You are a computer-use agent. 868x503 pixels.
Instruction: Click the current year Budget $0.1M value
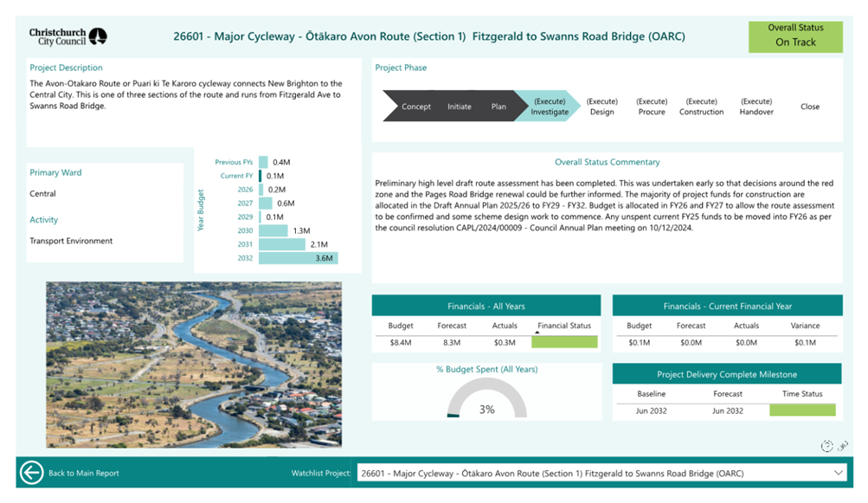pos(639,342)
